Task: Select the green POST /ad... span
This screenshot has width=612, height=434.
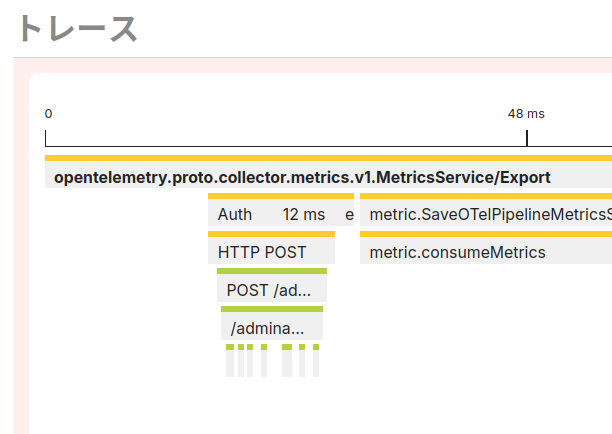Action: pos(272,285)
